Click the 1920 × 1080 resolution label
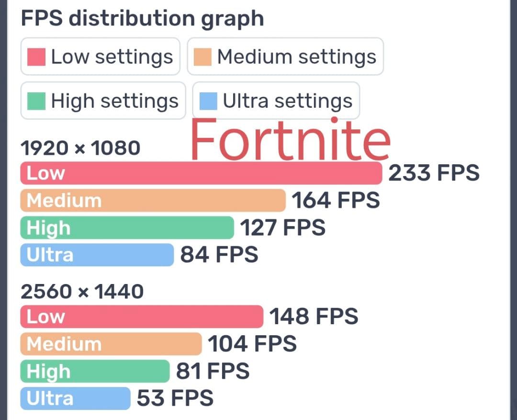The width and height of the screenshot is (517, 420). pyautogui.click(x=80, y=148)
